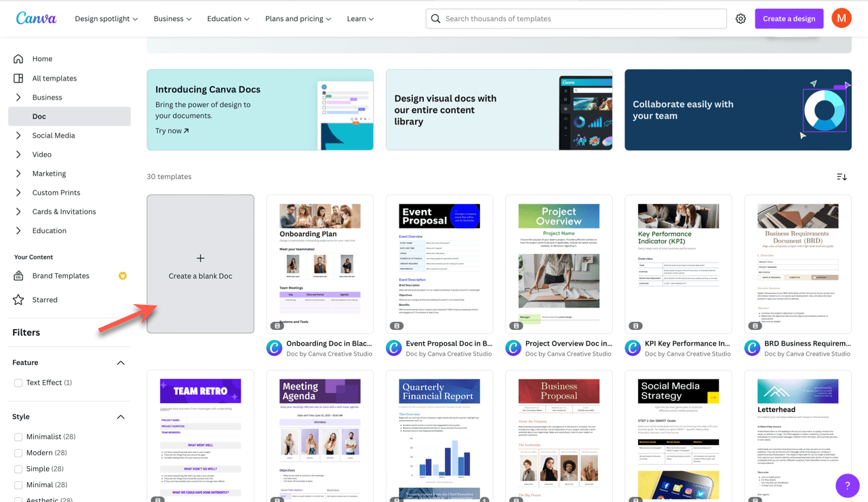868x502 pixels.
Task: Expand the Business category chevron in sidebar
Action: (x=18, y=98)
